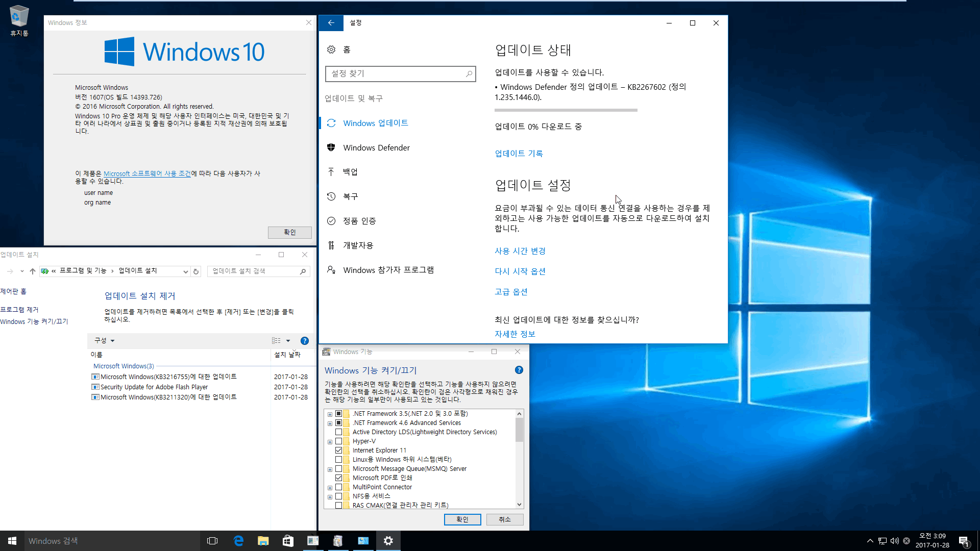Viewport: 980px width, 551px height.
Task: Select the Recovery clock icon in sidebar
Action: pyautogui.click(x=331, y=196)
